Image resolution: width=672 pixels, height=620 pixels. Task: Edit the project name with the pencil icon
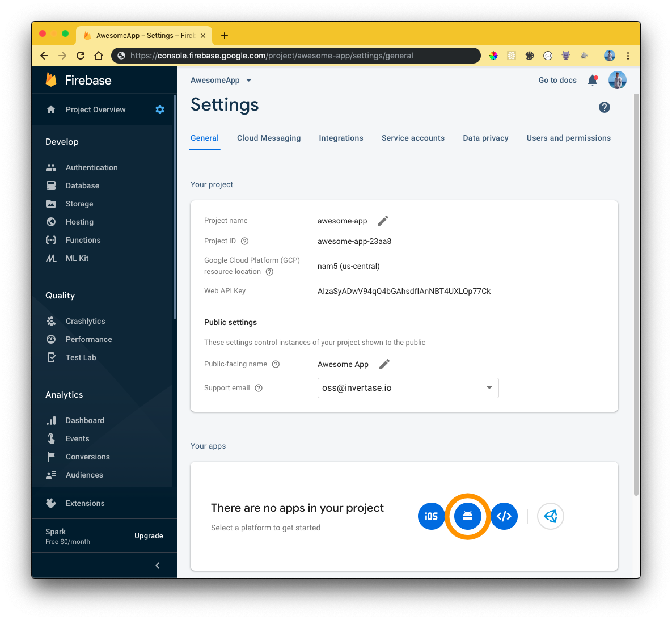(383, 221)
